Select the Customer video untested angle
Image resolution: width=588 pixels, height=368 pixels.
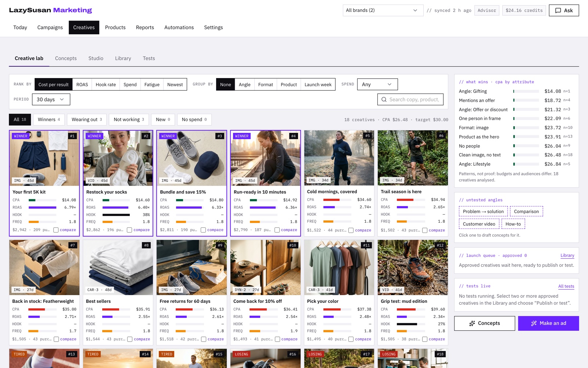point(479,224)
